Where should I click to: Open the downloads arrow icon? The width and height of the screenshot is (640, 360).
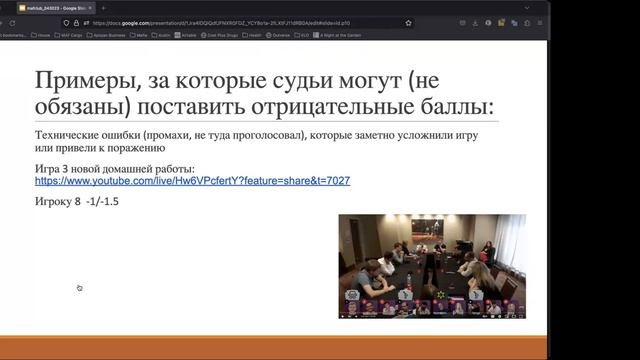coord(476,23)
